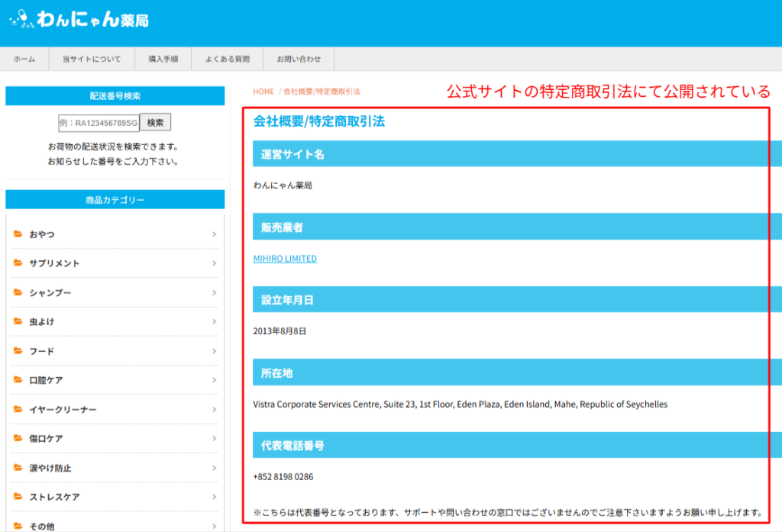Click the folder icon beside その他

click(x=18, y=526)
